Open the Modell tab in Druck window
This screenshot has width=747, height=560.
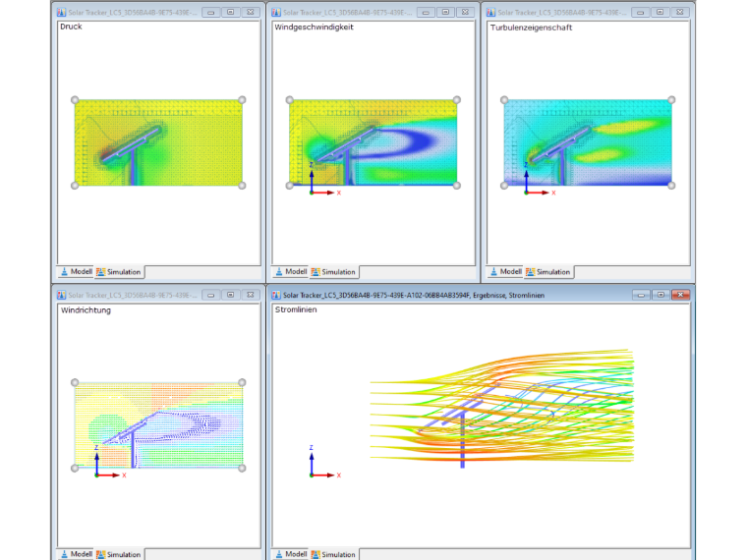pos(77,272)
